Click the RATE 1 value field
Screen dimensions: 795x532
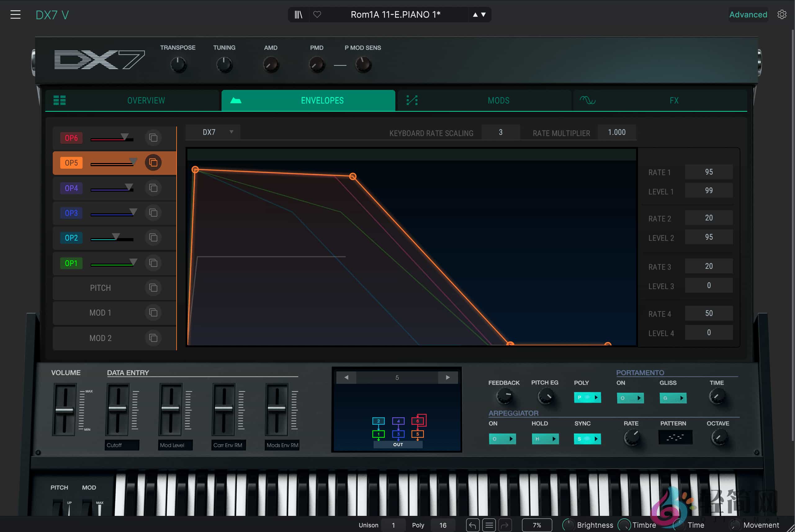(709, 172)
